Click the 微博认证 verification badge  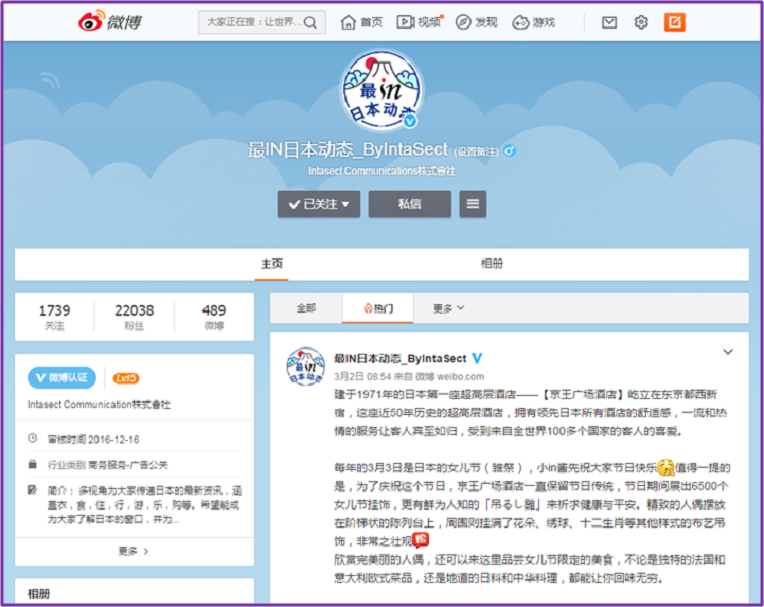(65, 378)
